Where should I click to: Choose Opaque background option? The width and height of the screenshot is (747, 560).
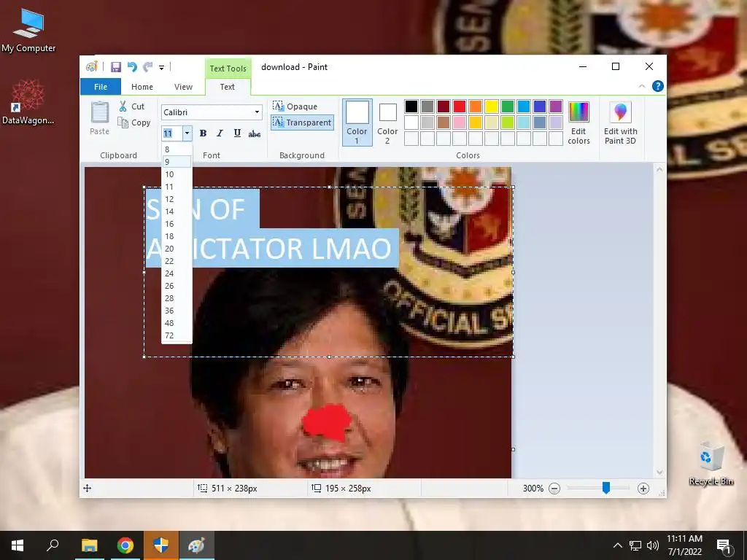point(295,106)
